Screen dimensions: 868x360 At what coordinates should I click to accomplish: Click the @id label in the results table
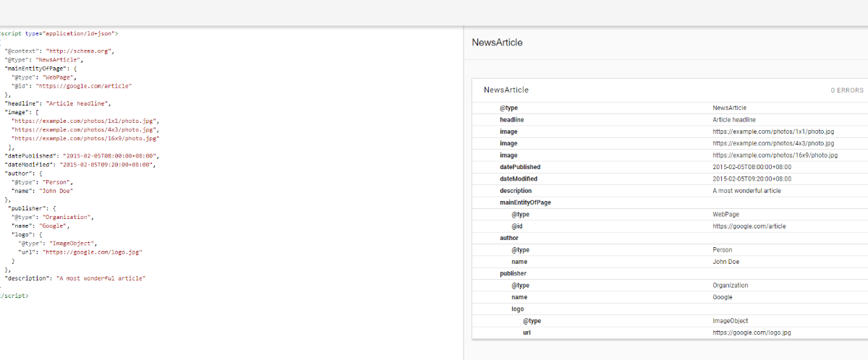click(x=516, y=226)
